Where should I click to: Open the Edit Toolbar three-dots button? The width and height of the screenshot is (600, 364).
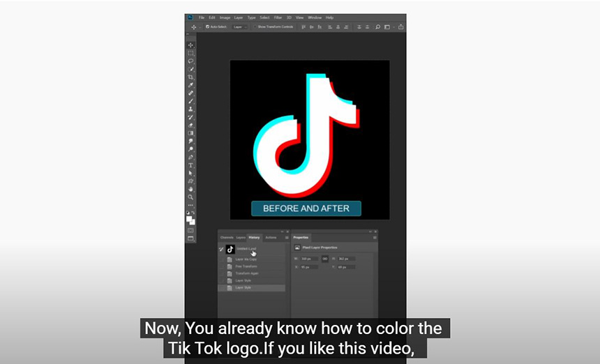[x=190, y=205]
